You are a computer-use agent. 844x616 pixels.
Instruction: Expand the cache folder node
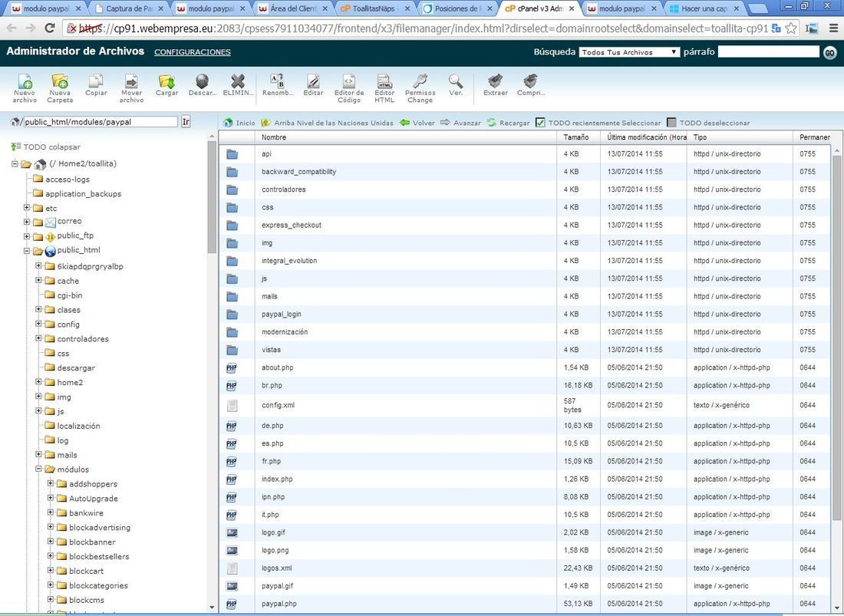[39, 280]
